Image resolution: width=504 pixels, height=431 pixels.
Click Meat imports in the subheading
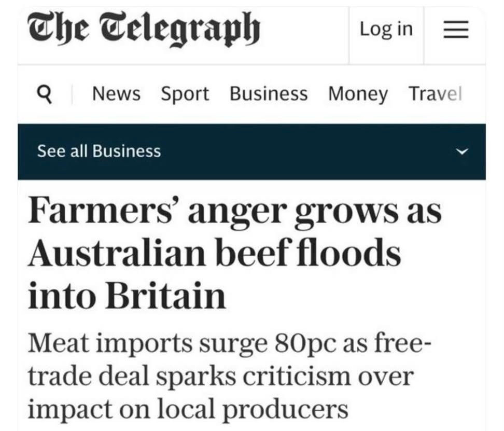(x=107, y=344)
